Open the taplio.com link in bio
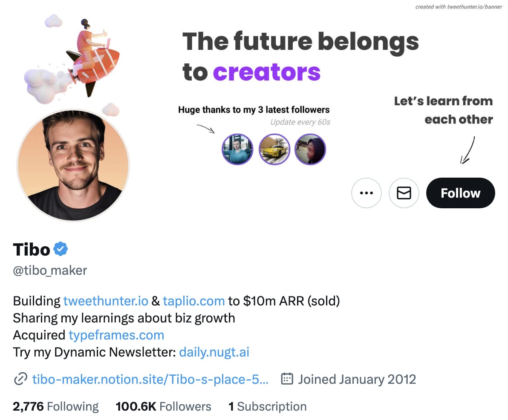 pos(194,301)
